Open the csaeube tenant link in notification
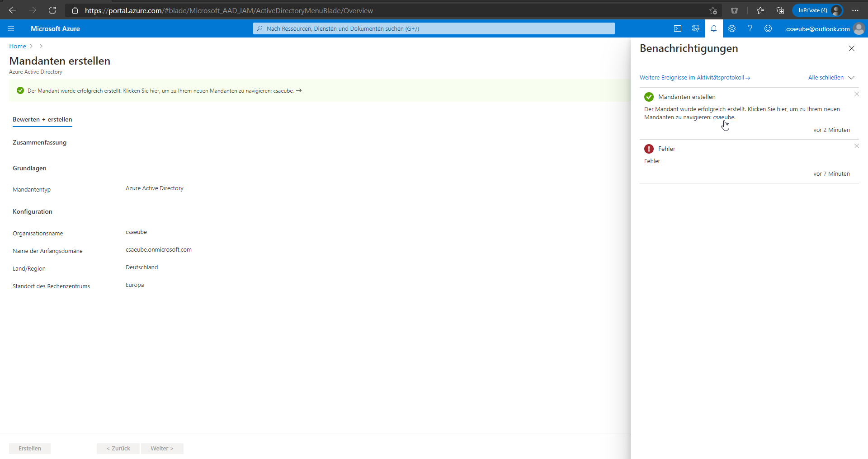Viewport: 868px width, 459px height. pos(724,117)
